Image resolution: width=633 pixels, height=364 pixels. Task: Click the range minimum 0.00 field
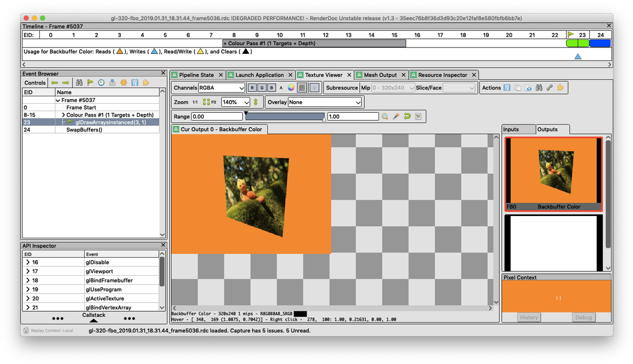[x=217, y=117]
